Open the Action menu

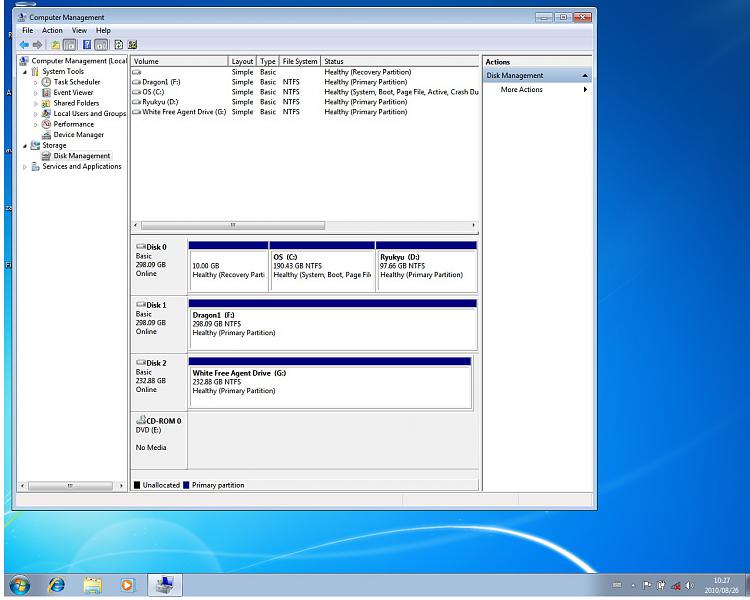[x=52, y=31]
